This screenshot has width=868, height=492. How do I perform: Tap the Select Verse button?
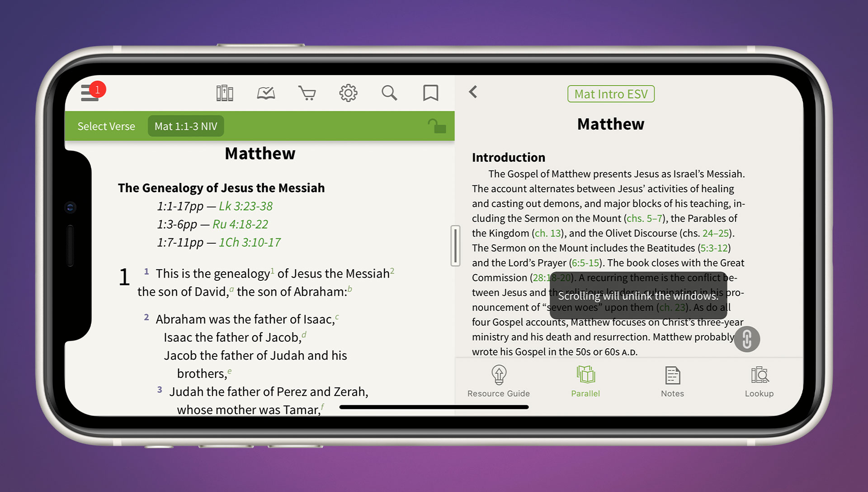pyautogui.click(x=105, y=126)
